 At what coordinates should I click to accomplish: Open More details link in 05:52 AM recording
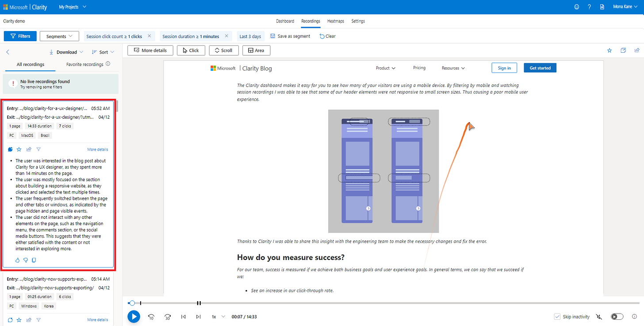tap(98, 149)
